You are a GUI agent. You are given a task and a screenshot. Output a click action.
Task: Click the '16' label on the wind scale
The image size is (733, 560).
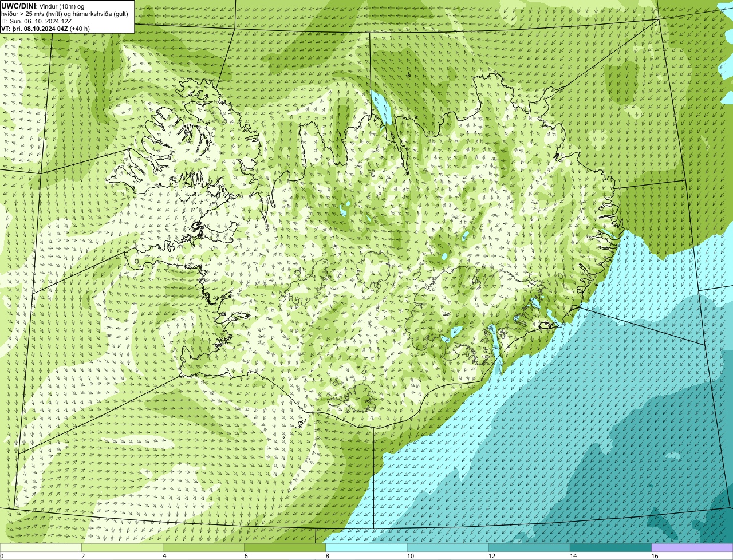(x=654, y=556)
